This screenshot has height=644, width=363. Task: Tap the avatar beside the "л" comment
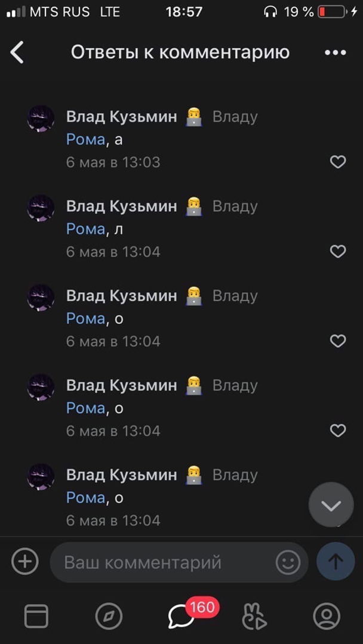point(41,208)
